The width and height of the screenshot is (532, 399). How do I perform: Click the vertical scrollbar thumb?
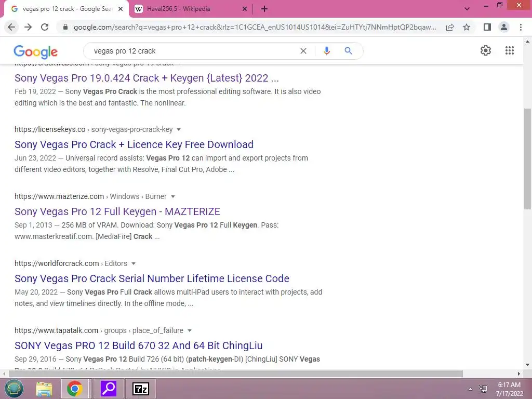[x=527, y=159]
